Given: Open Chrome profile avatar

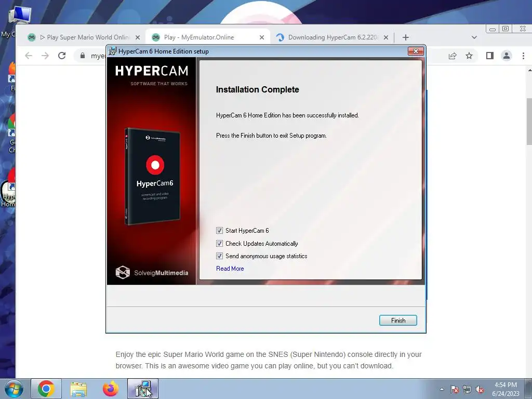Looking at the screenshot, I should (506, 56).
